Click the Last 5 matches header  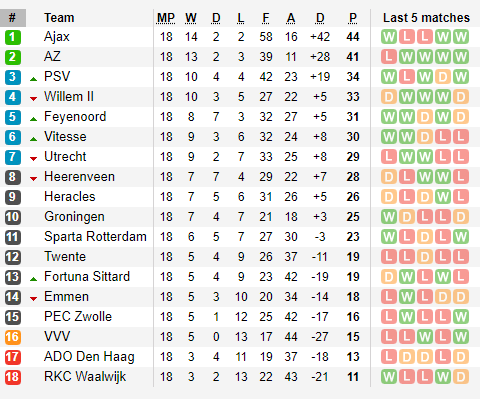[x=426, y=18]
